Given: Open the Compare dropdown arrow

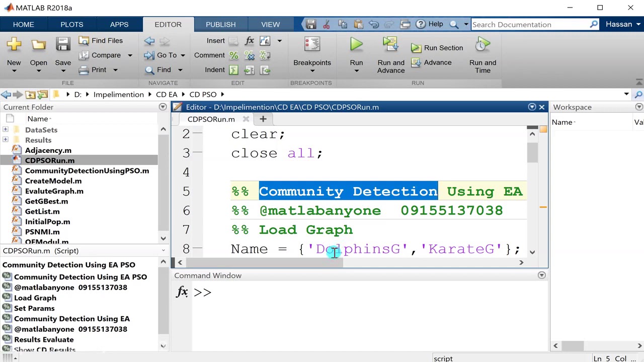Looking at the screenshot, I should tap(130, 55).
